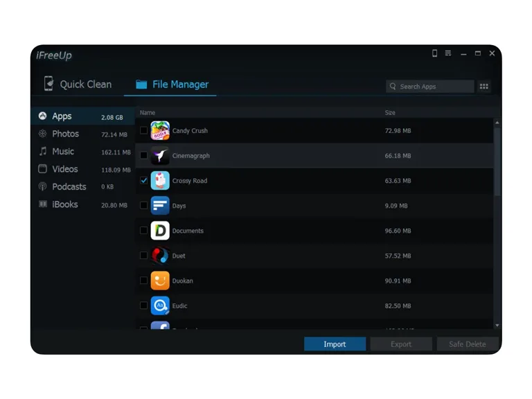Check the Duokan checkbox
Image resolution: width=532 pixels, height=399 pixels.
pyautogui.click(x=143, y=281)
